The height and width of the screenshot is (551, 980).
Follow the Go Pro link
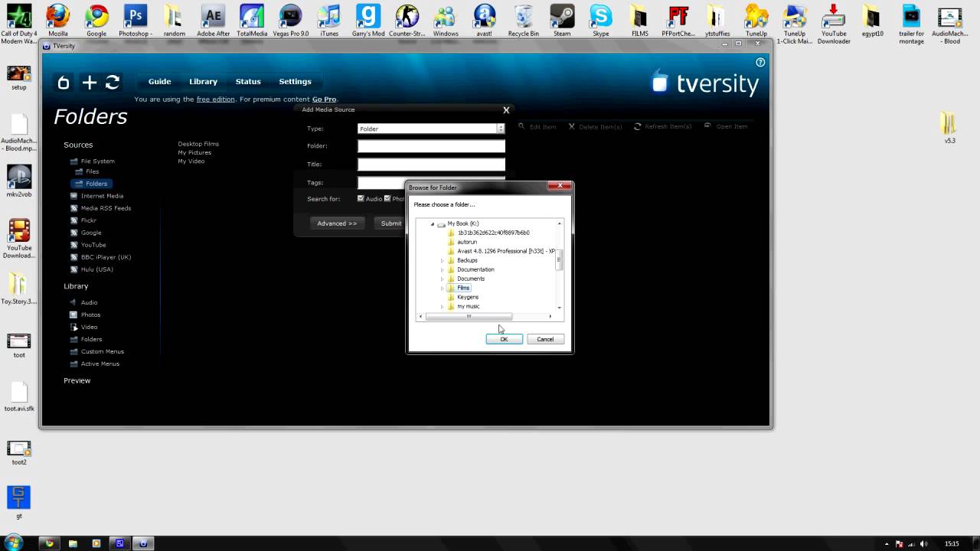pos(324,99)
